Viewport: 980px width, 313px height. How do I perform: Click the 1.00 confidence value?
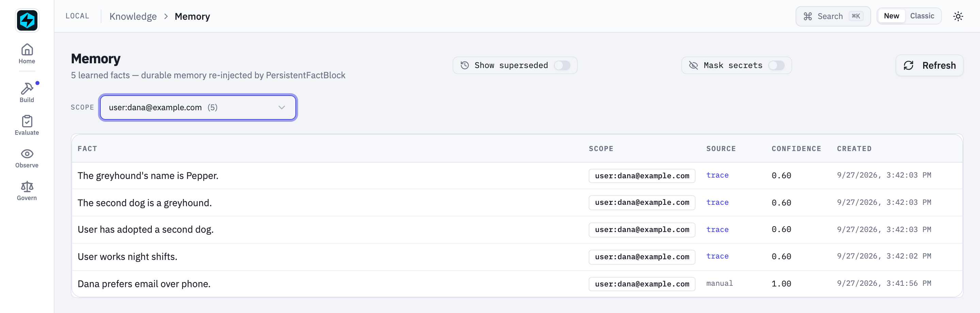(x=781, y=284)
